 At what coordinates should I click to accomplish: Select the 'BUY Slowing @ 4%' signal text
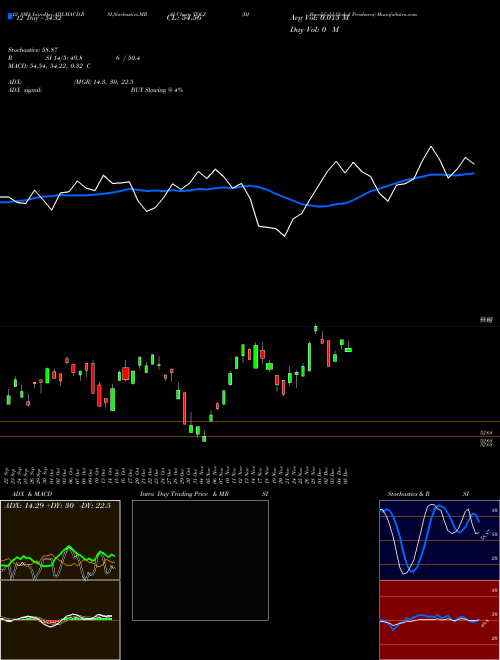point(157,90)
